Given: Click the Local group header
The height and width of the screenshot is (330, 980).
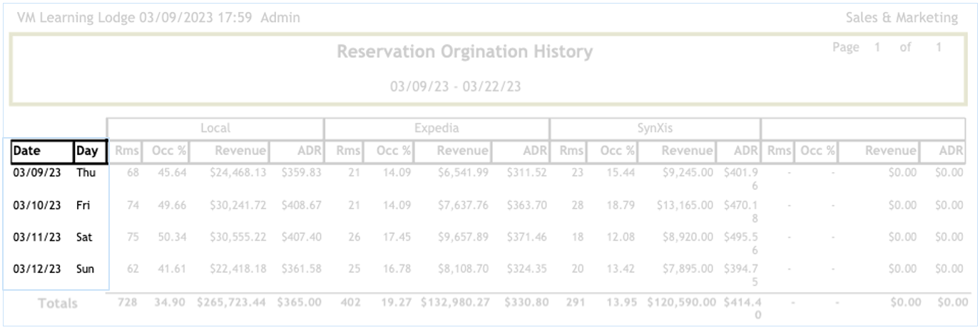Looking at the screenshot, I should tap(215, 129).
